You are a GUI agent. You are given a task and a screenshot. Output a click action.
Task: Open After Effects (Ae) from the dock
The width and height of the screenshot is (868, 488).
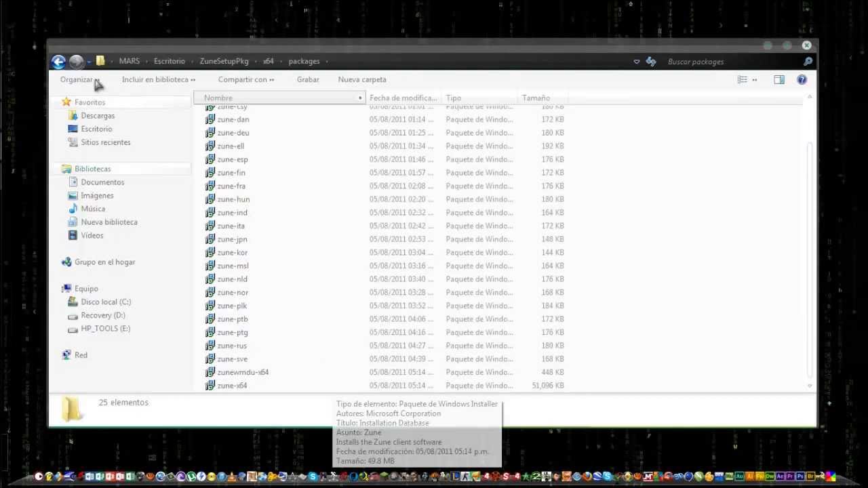pos(780,476)
